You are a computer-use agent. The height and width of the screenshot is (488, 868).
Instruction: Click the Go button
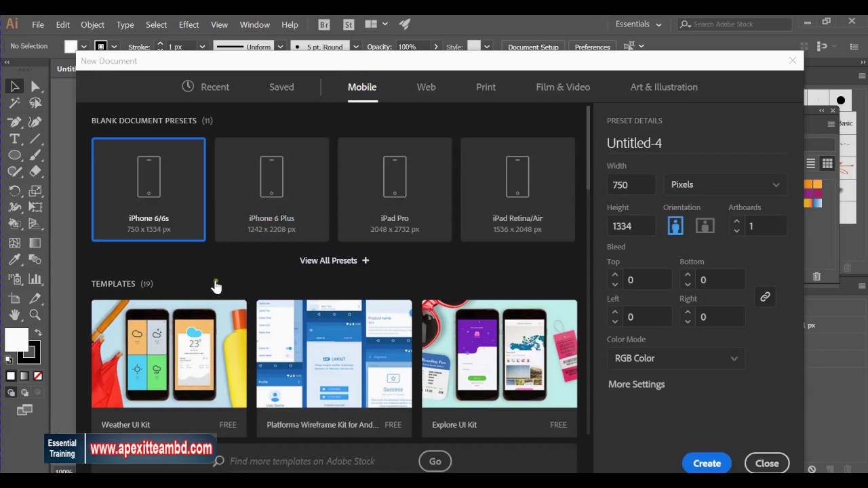pos(435,462)
